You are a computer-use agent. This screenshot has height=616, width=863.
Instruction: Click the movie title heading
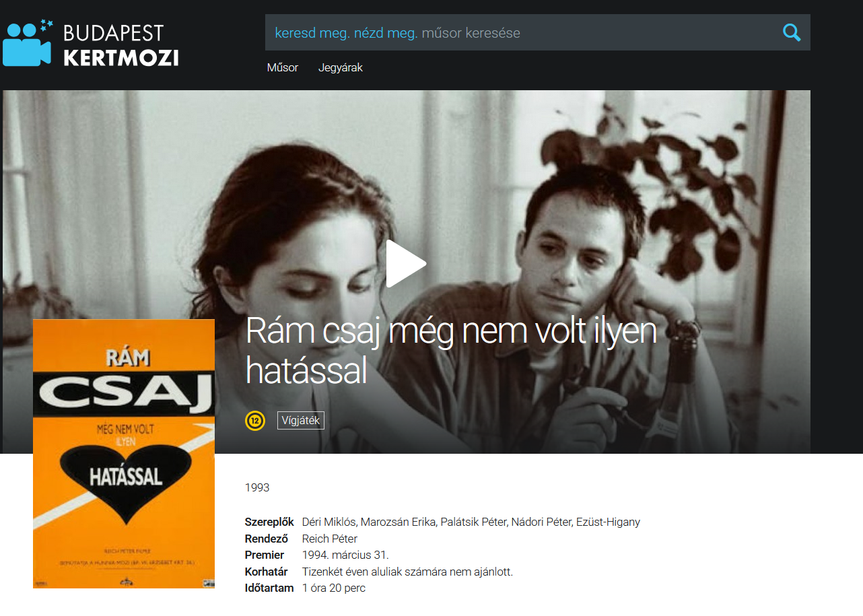[450, 349]
